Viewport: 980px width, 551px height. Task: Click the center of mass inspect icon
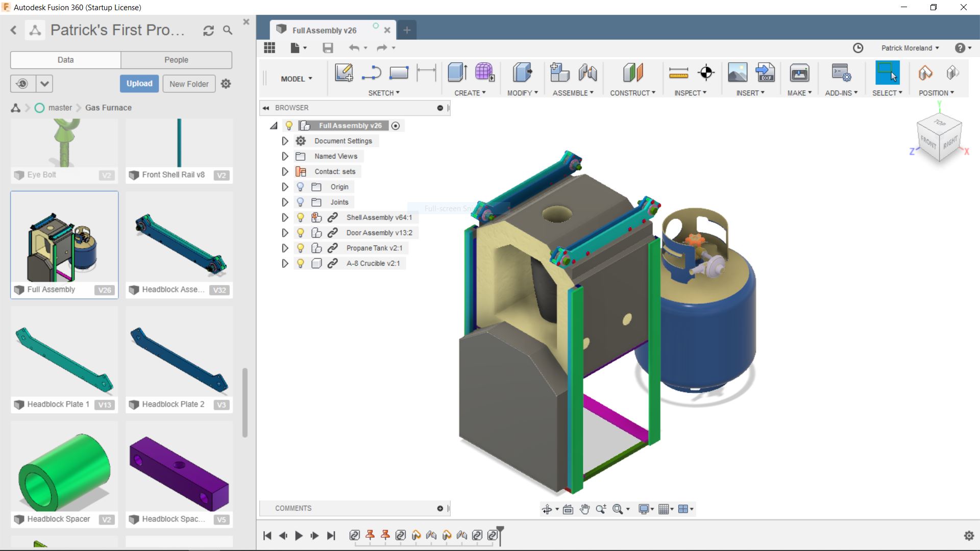point(706,72)
